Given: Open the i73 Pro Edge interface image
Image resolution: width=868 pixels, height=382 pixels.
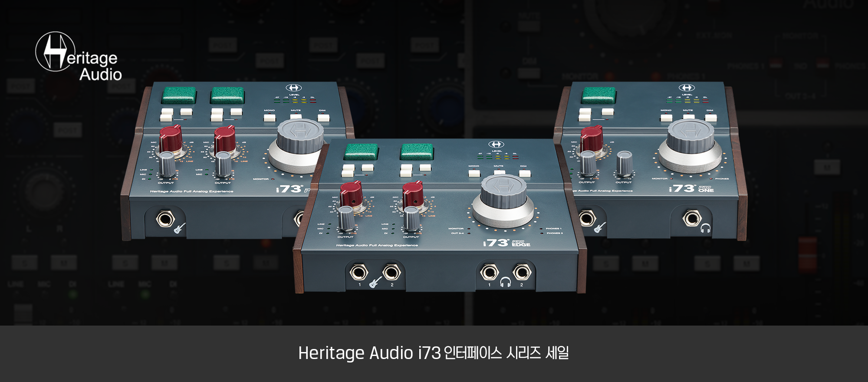Looking at the screenshot, I should click(x=440, y=216).
